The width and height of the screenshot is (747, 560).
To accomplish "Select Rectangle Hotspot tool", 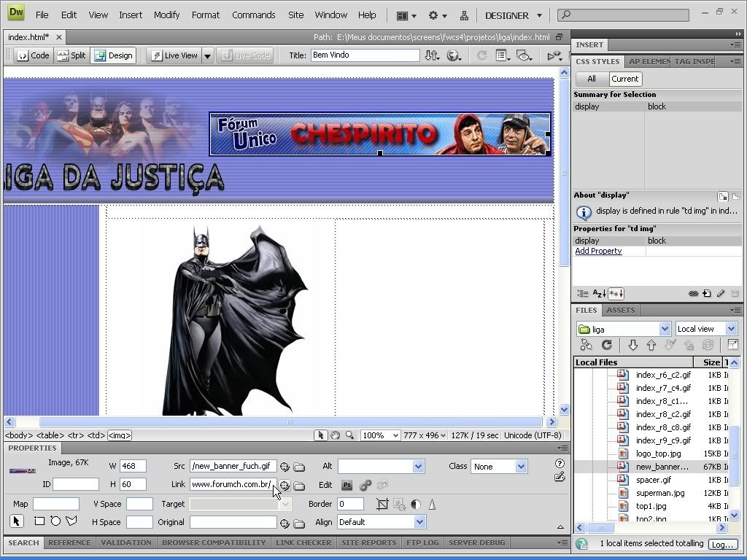I will pyautogui.click(x=39, y=521).
